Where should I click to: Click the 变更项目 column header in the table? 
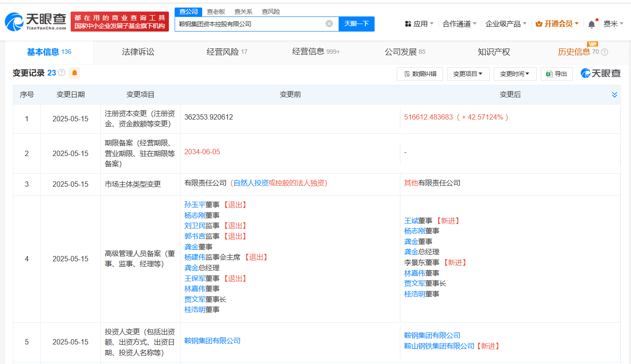(x=140, y=95)
